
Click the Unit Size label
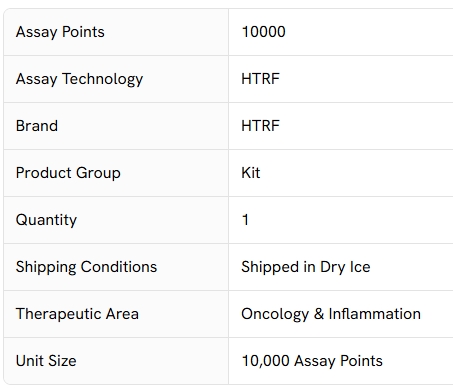point(46,361)
